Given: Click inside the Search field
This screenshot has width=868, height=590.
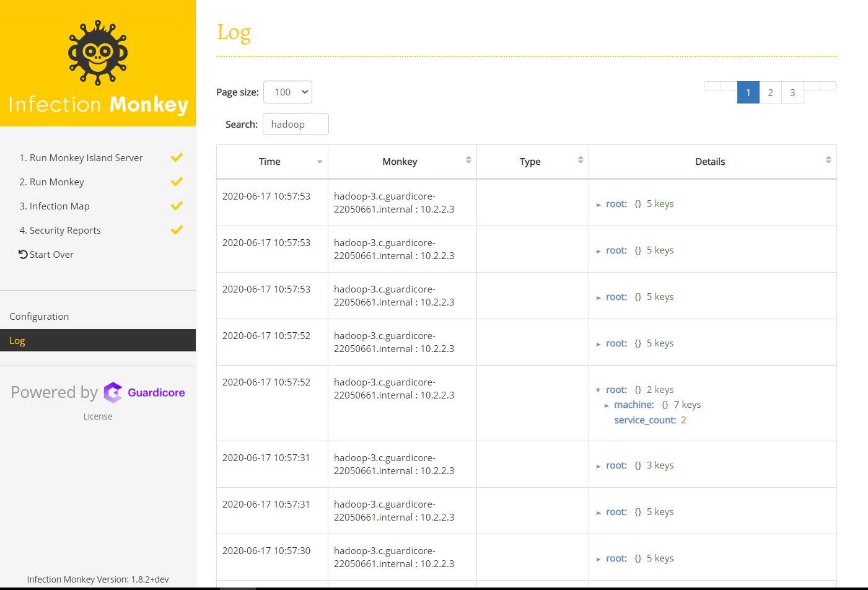Looking at the screenshot, I should pos(296,123).
